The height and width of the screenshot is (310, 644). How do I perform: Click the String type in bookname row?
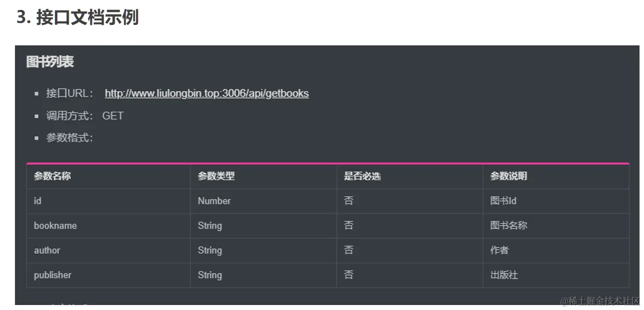pyautogui.click(x=209, y=225)
